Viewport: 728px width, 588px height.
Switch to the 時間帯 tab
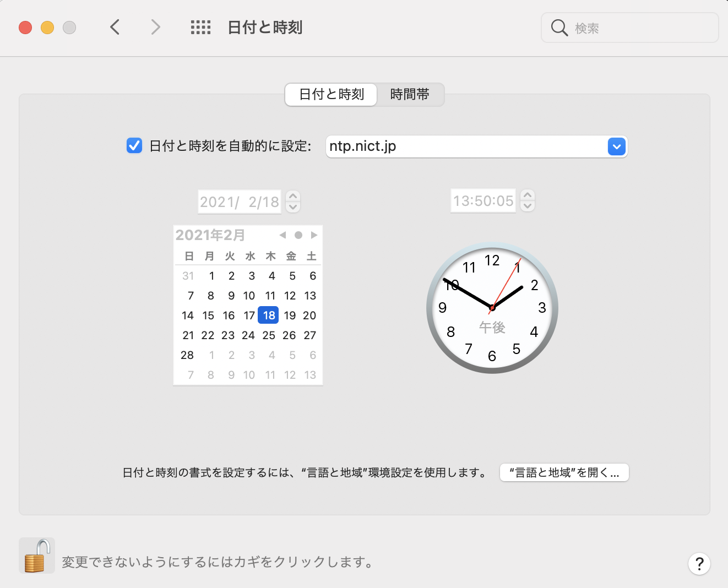[x=410, y=95]
